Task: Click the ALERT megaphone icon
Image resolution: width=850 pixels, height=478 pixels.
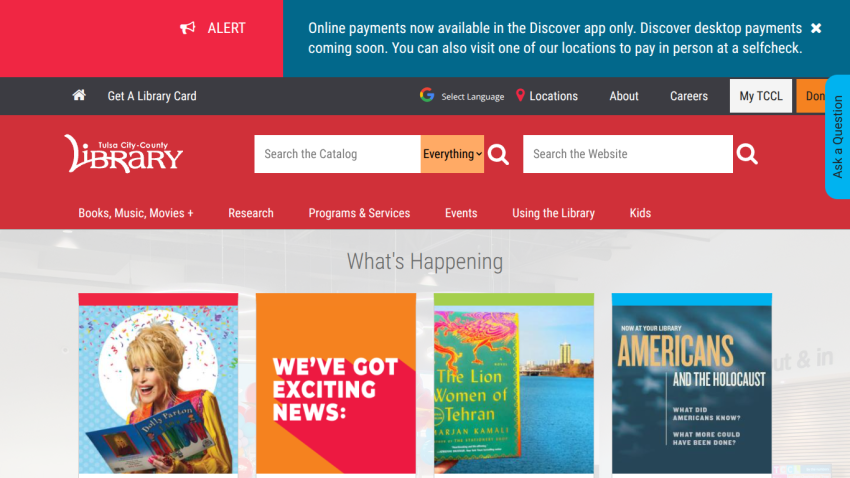Action: pos(188,28)
